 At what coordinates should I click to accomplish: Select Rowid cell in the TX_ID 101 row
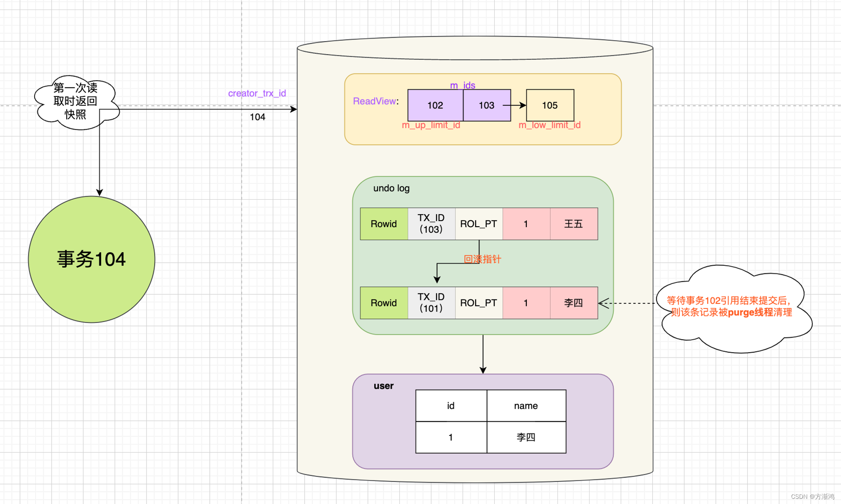(384, 303)
